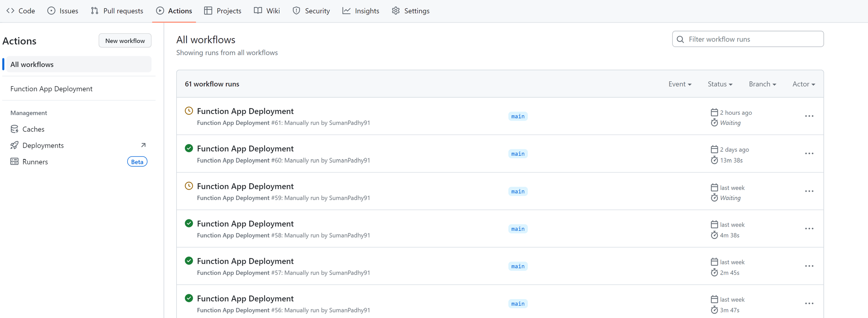Expand the Event filter dropdown
The image size is (868, 318).
[680, 84]
